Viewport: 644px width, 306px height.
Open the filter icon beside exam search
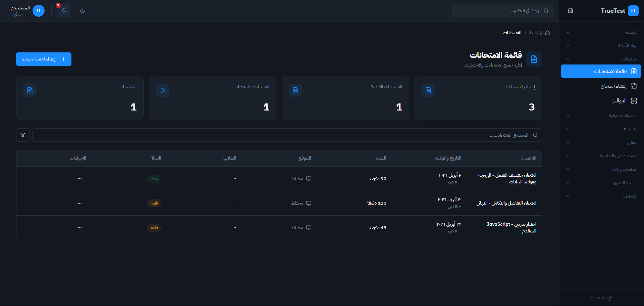click(x=23, y=135)
